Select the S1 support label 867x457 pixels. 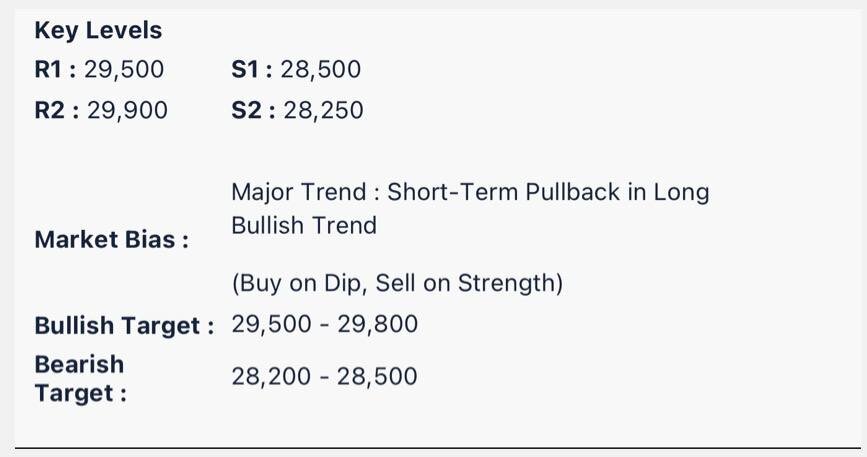click(252, 70)
